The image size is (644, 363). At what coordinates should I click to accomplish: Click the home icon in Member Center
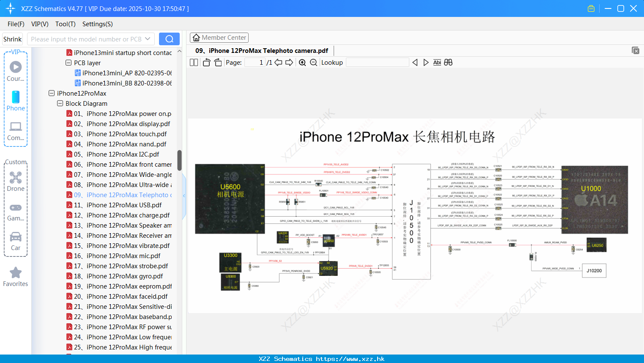click(x=196, y=38)
